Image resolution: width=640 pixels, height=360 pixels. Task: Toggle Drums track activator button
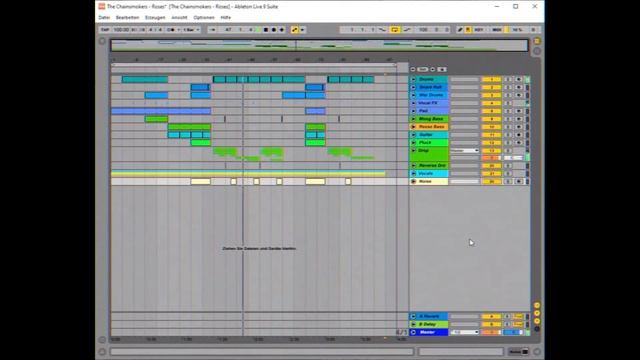pos(491,79)
